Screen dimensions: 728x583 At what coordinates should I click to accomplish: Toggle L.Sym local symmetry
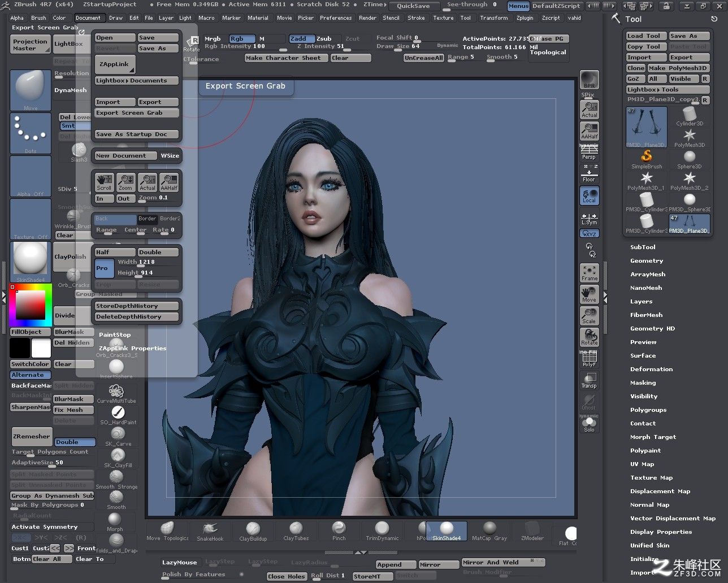[590, 219]
